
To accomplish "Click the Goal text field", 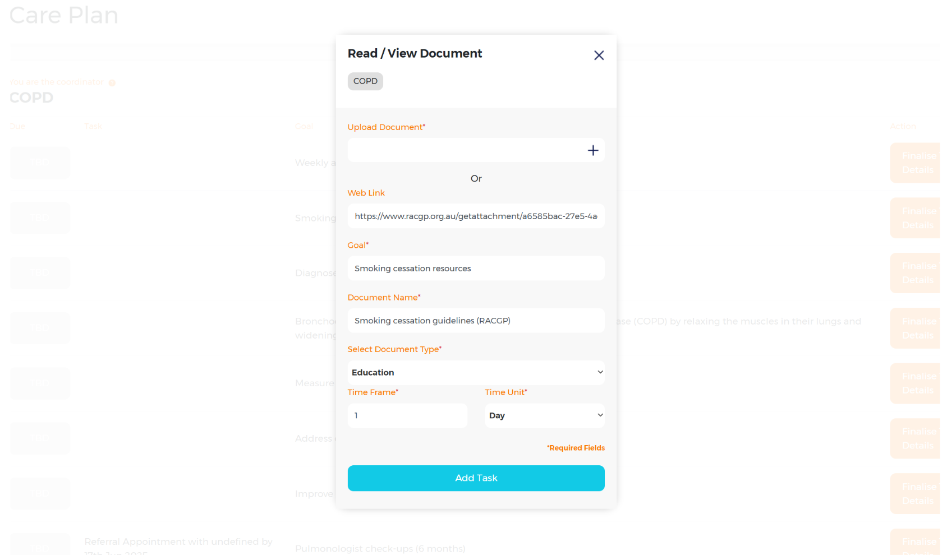I will (476, 269).
